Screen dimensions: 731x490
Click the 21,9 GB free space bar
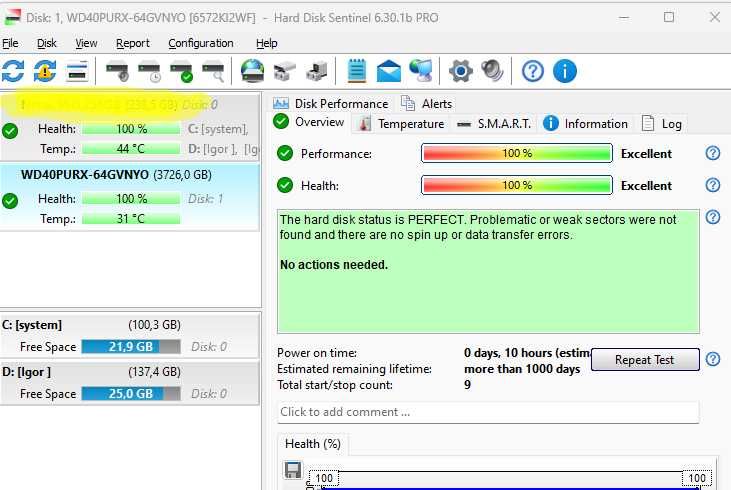coord(131,347)
